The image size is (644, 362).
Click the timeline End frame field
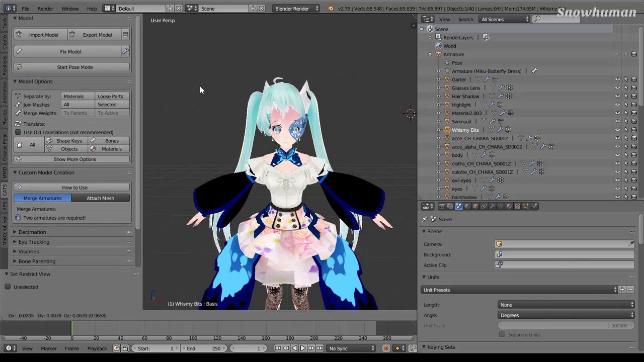pos(204,348)
